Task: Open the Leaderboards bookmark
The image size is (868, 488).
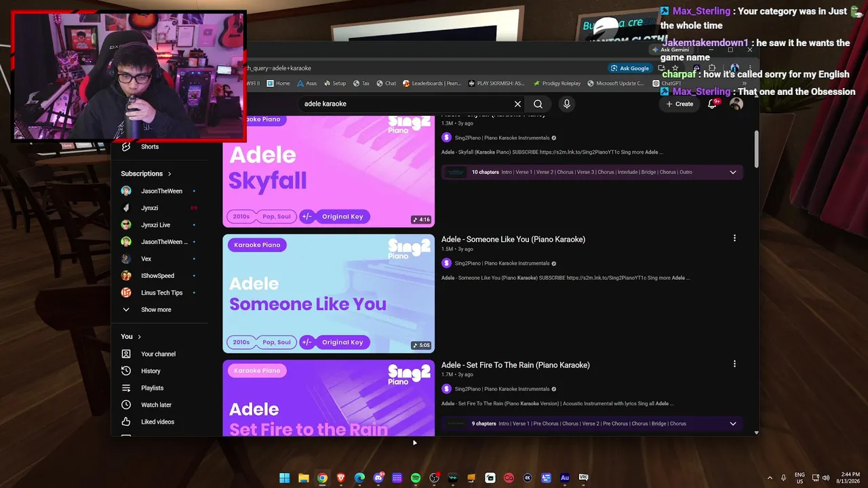Action: pos(432,83)
